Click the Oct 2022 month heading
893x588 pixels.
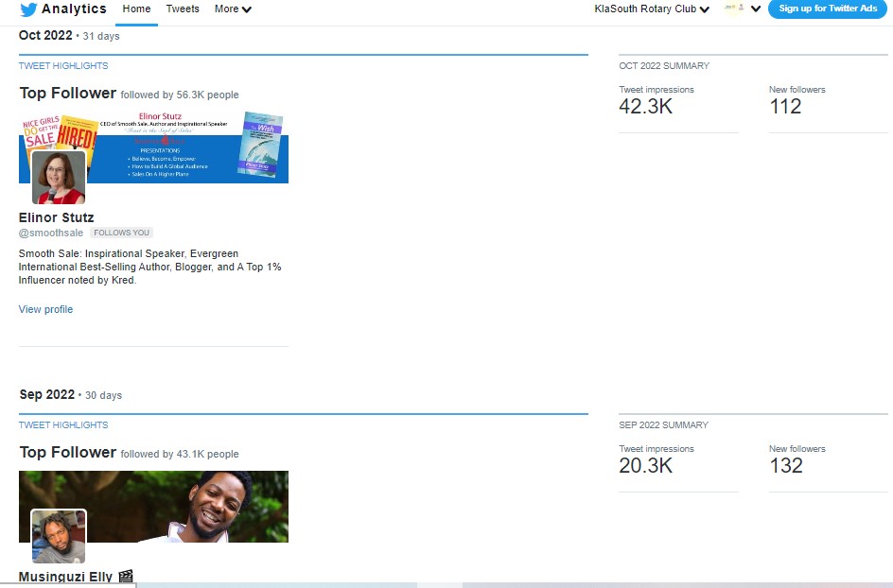[x=45, y=35]
